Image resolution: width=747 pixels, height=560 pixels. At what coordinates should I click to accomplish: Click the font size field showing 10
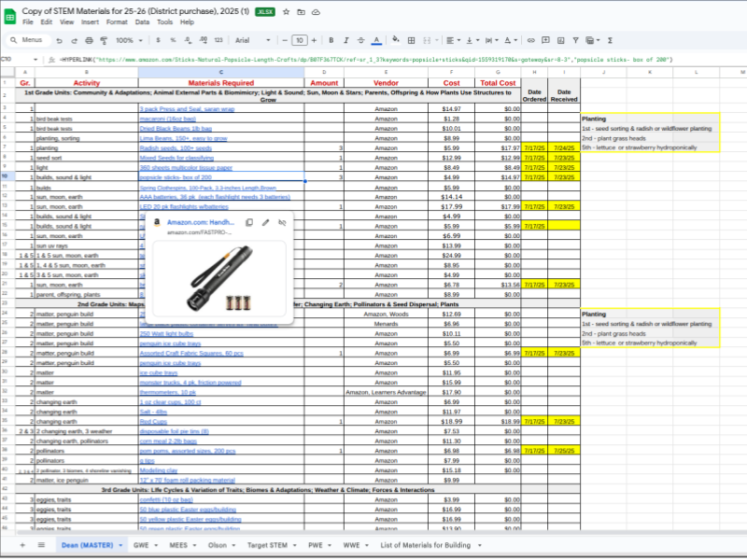point(299,40)
